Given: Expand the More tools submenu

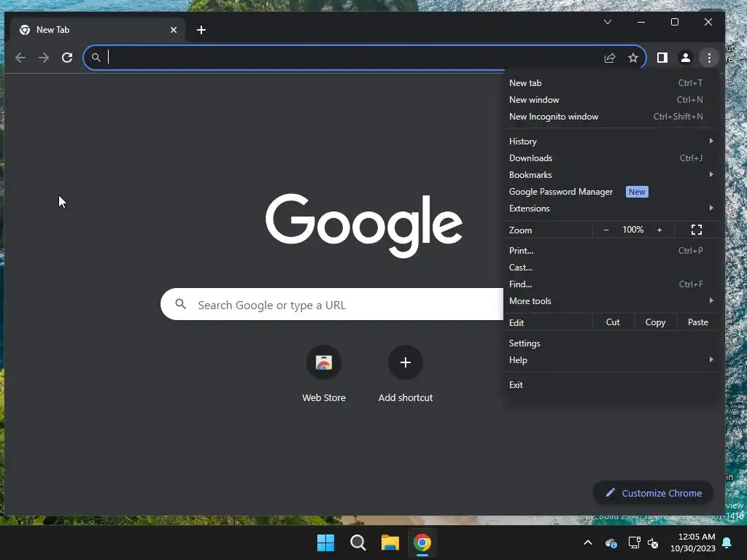Looking at the screenshot, I should (x=611, y=301).
